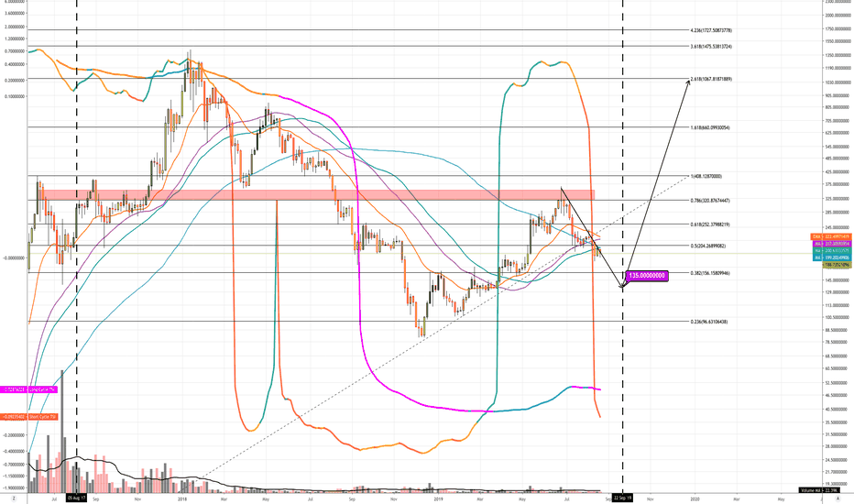Click the red resistance zone rectangle

tap(315, 194)
